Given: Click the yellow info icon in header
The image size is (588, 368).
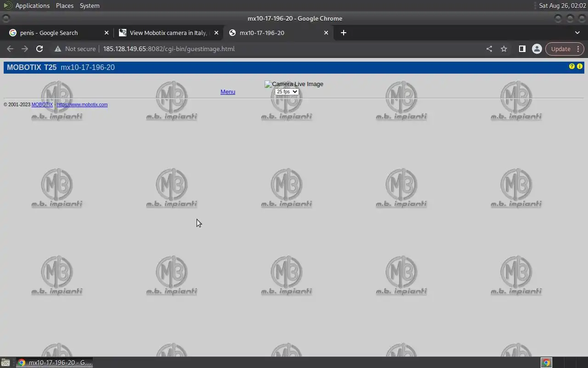Looking at the screenshot, I should [x=580, y=66].
